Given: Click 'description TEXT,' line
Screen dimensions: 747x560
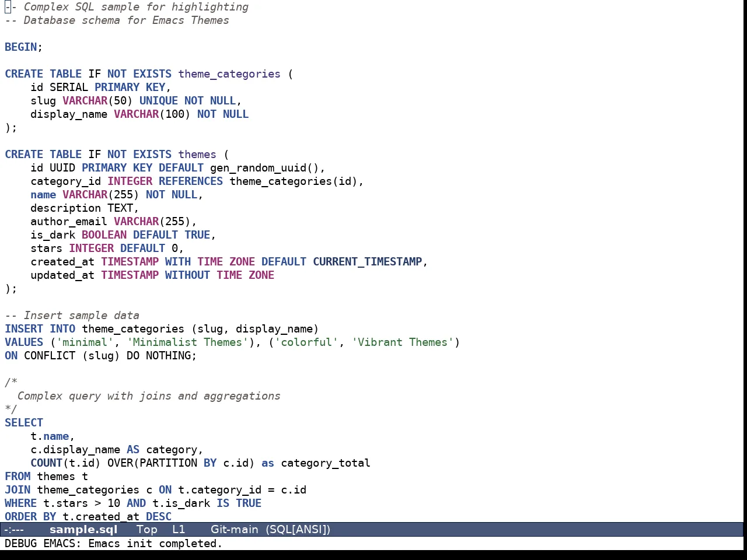Looking at the screenshot, I should pos(85,208).
